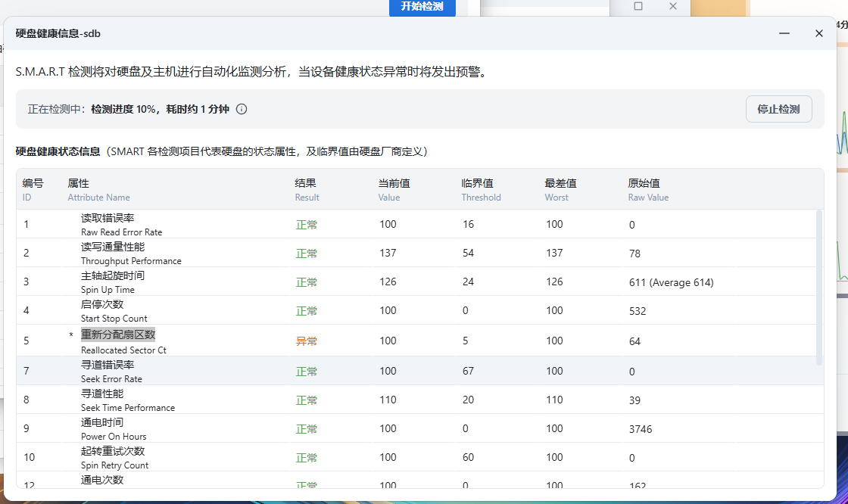
Task: Click the 611 (Average 614) raw value
Action: 671,282
